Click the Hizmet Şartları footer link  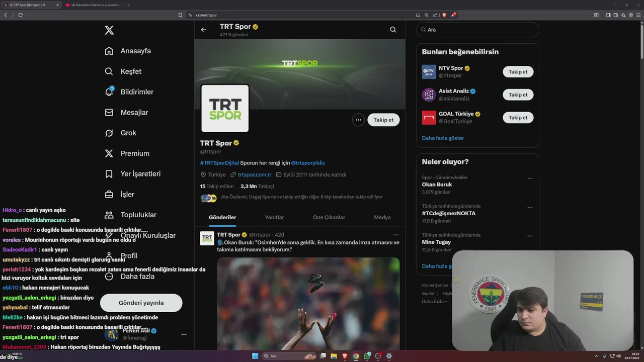[x=435, y=285]
